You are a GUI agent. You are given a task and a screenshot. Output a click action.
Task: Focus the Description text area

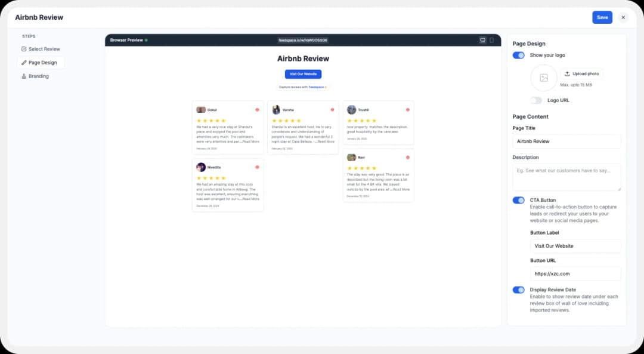click(x=566, y=177)
